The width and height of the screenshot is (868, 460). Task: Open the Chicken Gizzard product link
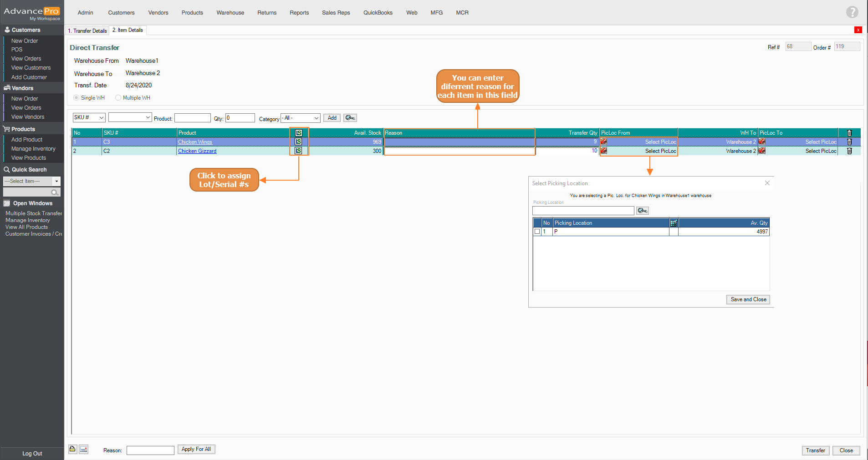tap(197, 151)
